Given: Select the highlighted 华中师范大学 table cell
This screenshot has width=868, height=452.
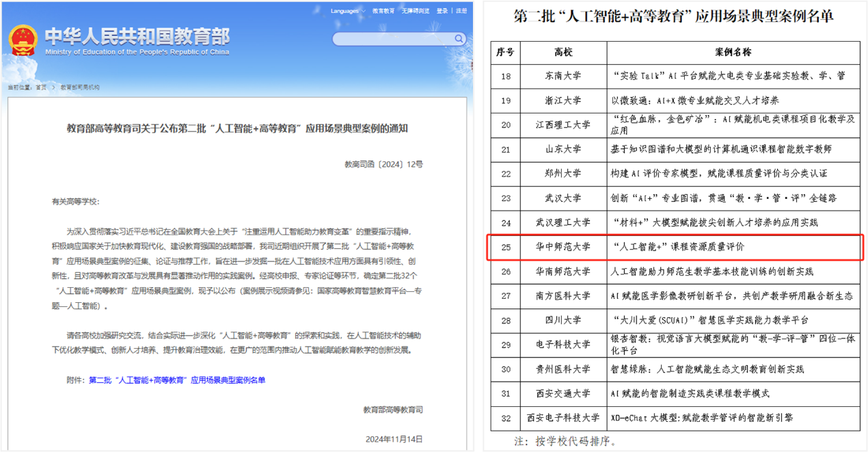Looking at the screenshot, I should (x=563, y=247).
